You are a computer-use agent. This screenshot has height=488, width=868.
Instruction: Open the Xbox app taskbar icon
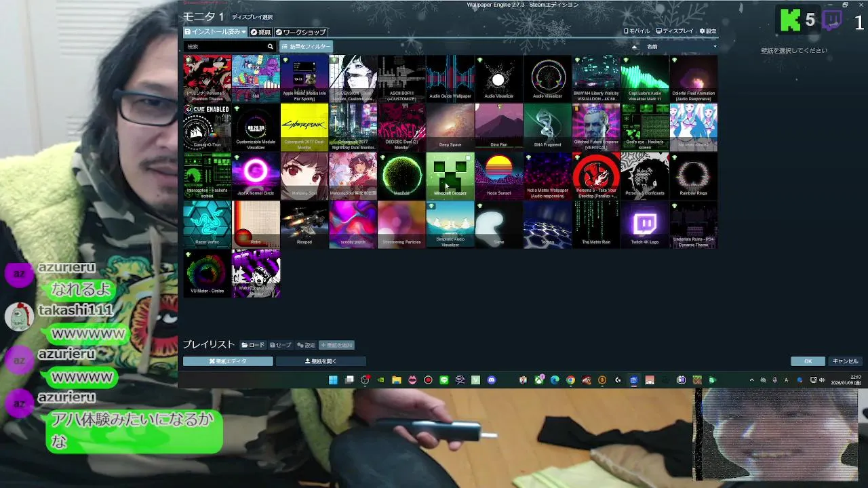tap(539, 380)
